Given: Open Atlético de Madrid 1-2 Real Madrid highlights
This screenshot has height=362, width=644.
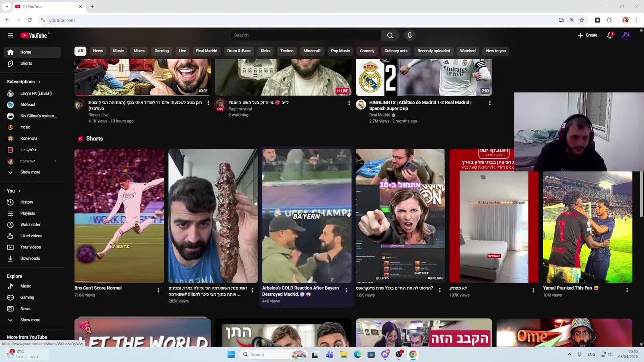Looking at the screenshot, I should click(420, 105).
